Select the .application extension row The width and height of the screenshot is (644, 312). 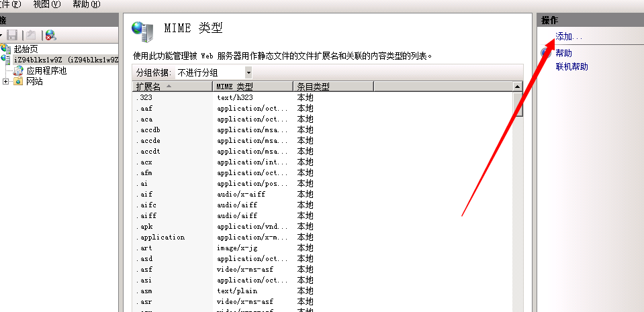(322, 238)
